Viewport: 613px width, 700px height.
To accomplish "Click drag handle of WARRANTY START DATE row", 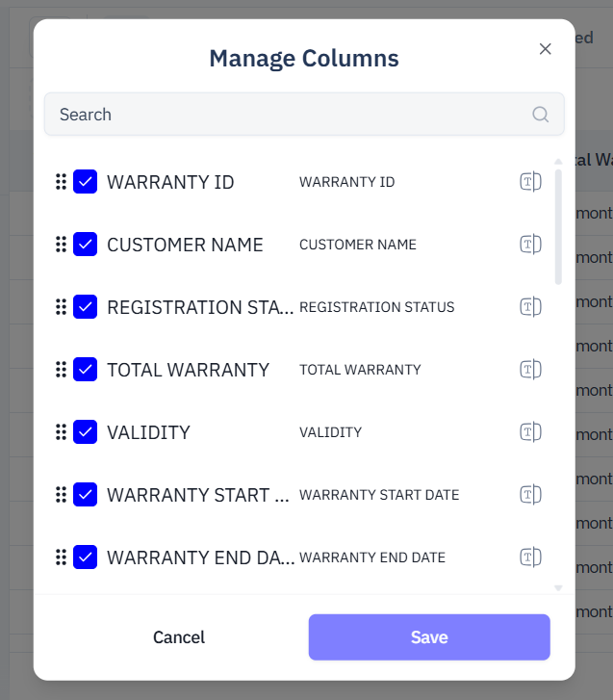I will tap(62, 494).
